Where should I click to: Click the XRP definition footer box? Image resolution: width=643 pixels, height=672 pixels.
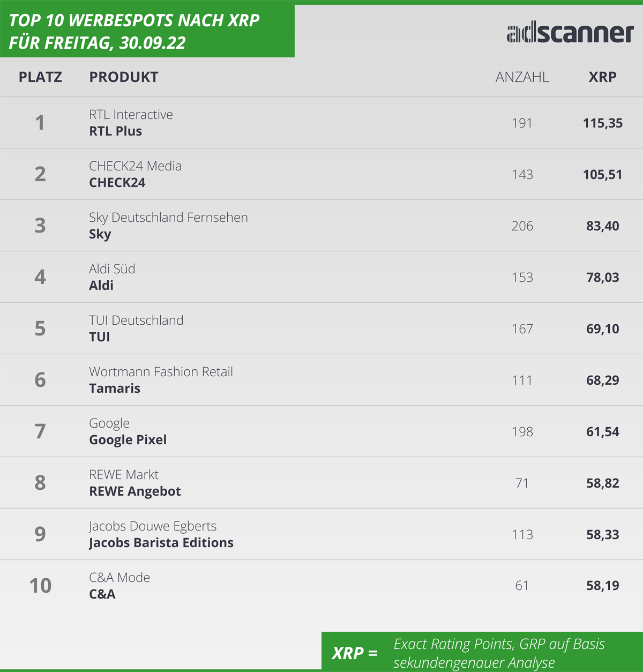pyautogui.click(x=482, y=652)
